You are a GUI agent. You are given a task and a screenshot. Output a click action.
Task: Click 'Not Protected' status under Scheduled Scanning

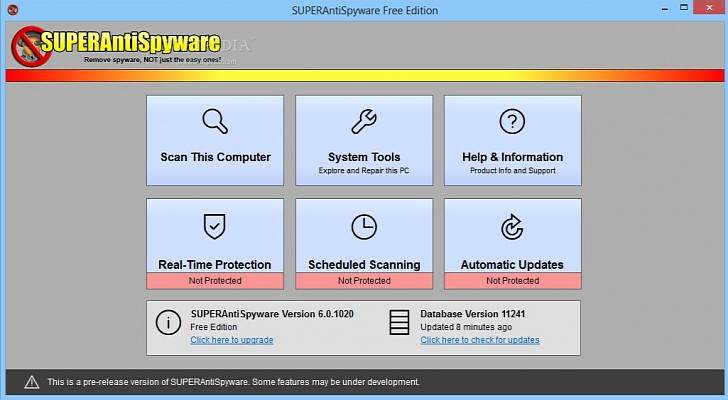click(364, 281)
